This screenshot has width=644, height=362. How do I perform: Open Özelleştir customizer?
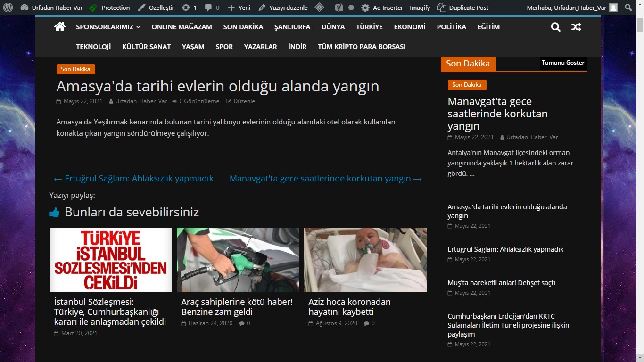pyautogui.click(x=156, y=8)
